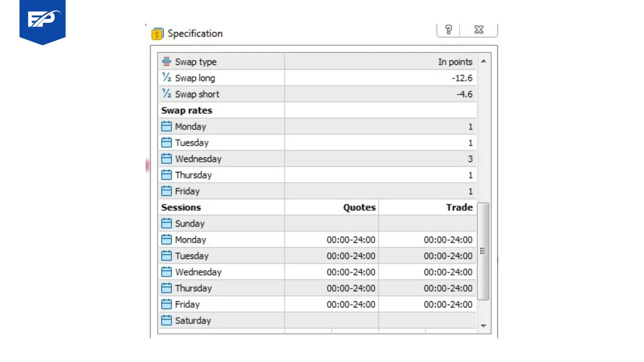The width and height of the screenshot is (644, 362).
Task: Click calendar icon for Sessions Thursday row
Action: tap(166, 288)
